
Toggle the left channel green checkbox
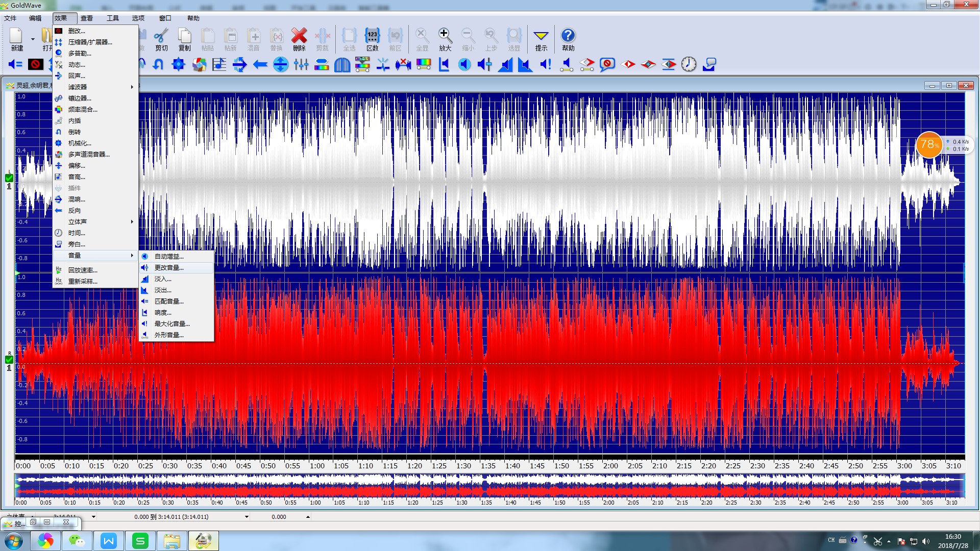point(9,178)
